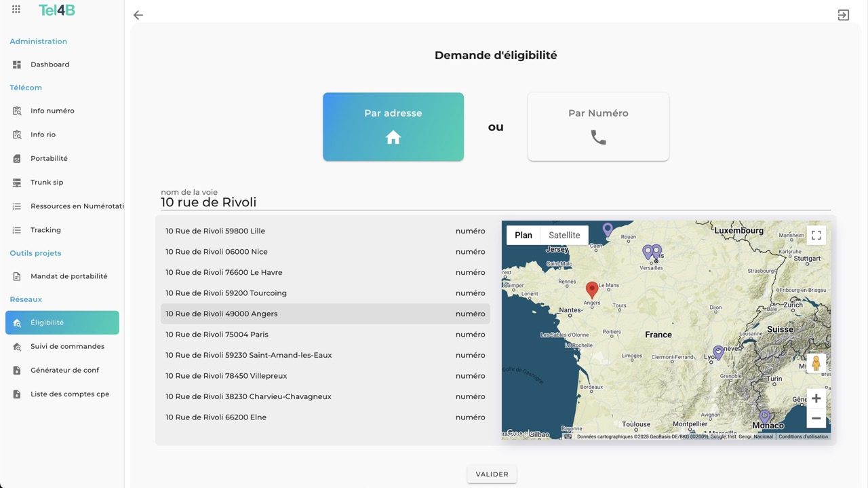Toggle the map fullscreen view
The width and height of the screenshot is (868, 488).
point(816,236)
